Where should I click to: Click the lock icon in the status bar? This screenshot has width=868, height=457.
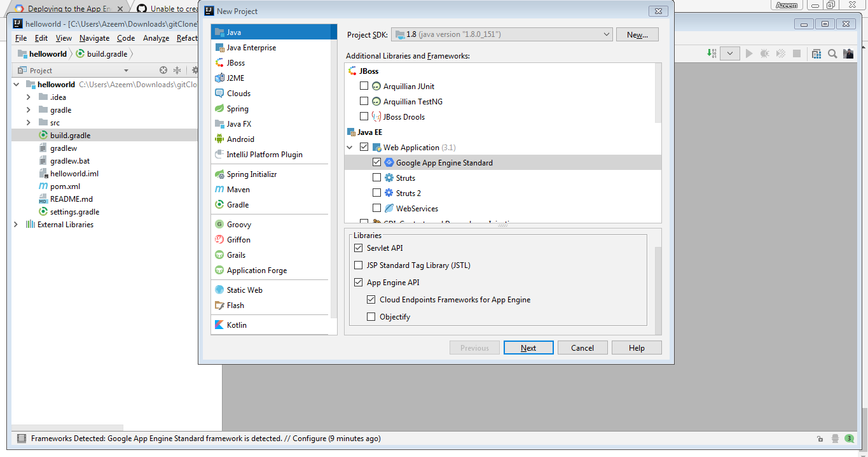[820, 439]
